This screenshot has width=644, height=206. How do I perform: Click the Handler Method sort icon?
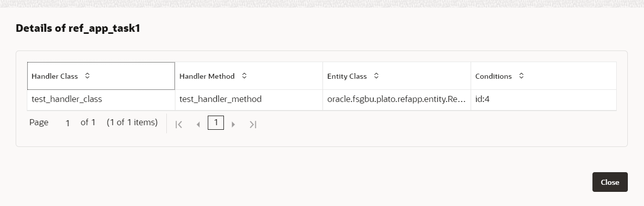(244, 76)
